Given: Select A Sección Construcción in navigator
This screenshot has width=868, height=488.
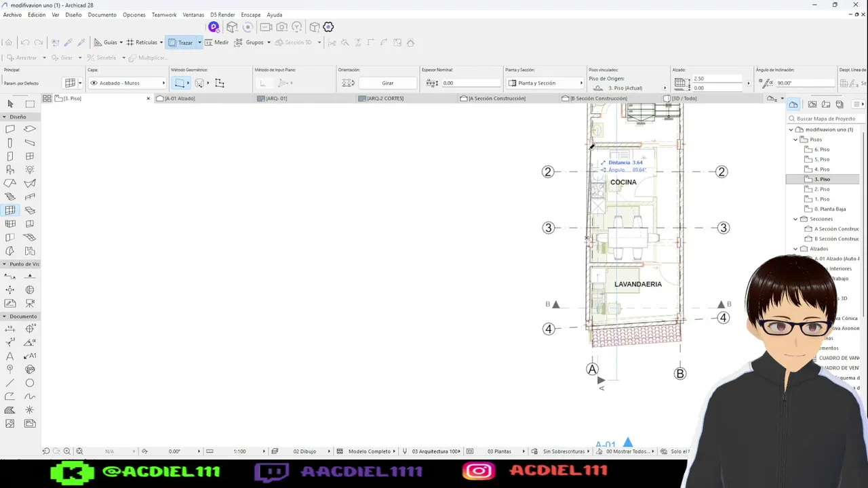Looking at the screenshot, I should coord(836,229).
